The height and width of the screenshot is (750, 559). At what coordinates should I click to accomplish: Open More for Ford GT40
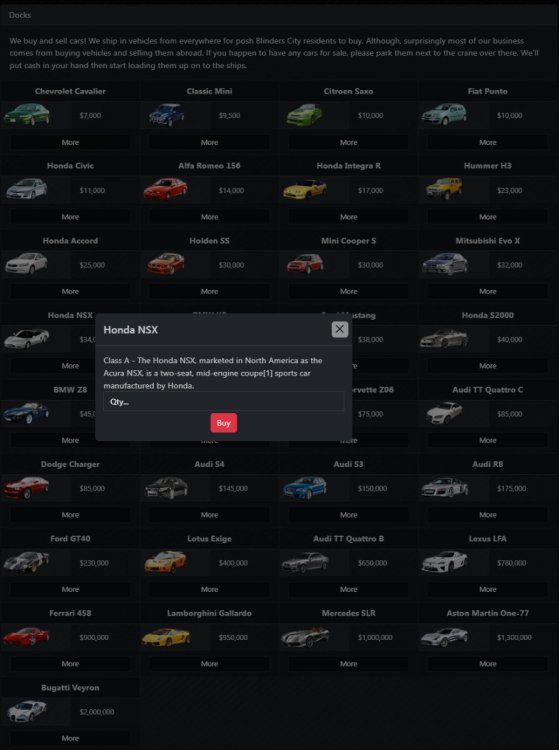click(70, 589)
